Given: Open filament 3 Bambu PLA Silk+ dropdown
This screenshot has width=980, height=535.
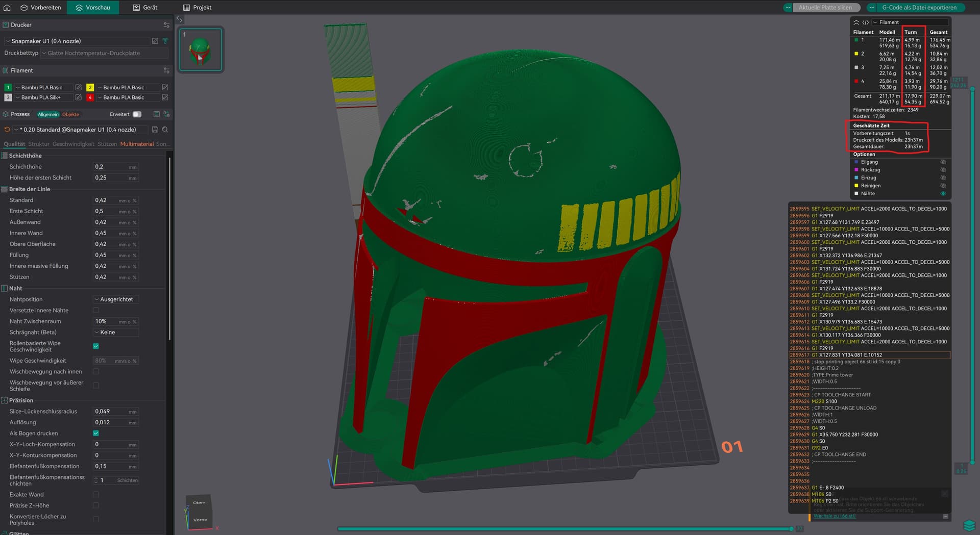Looking at the screenshot, I should click(x=43, y=97).
